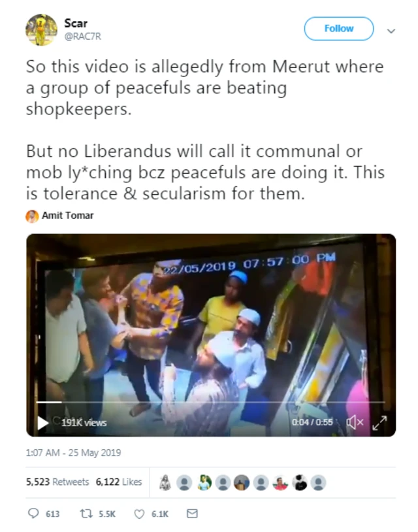Open the @RAC7R handle link
This screenshot has height=532, width=418.
click(83, 37)
